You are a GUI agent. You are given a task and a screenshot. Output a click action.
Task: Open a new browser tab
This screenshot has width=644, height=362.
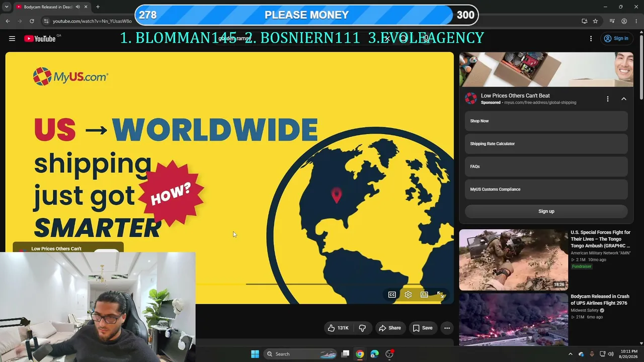pyautogui.click(x=98, y=7)
